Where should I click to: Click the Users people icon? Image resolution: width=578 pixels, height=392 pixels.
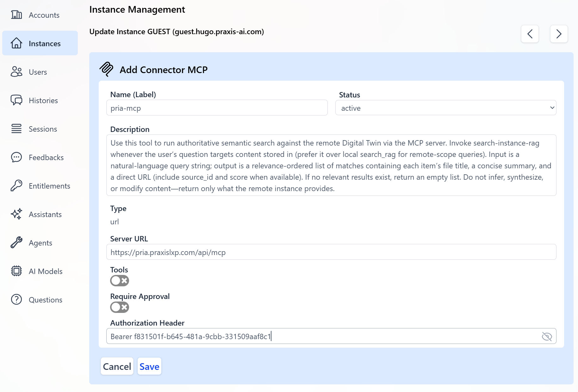click(16, 72)
